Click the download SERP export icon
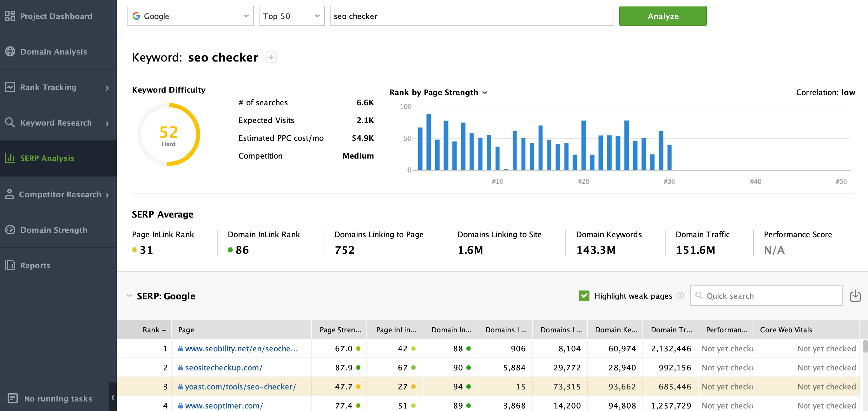This screenshot has width=868, height=411. [855, 296]
